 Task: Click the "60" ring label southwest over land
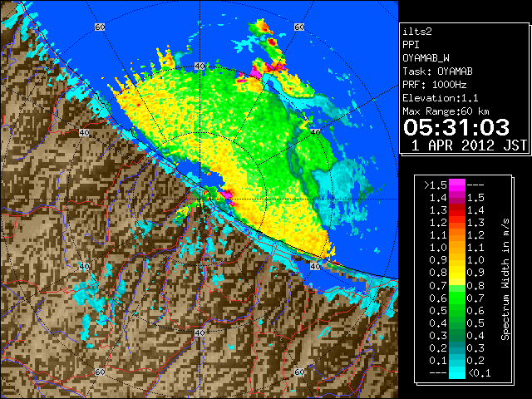tap(100, 372)
